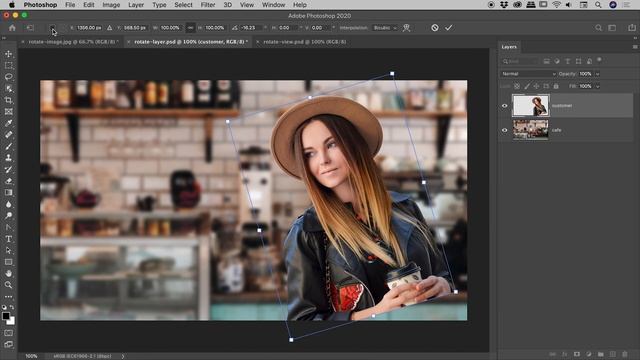Click the foreground color swatch
Viewport: 640px width, 360px height.
click(x=6, y=316)
